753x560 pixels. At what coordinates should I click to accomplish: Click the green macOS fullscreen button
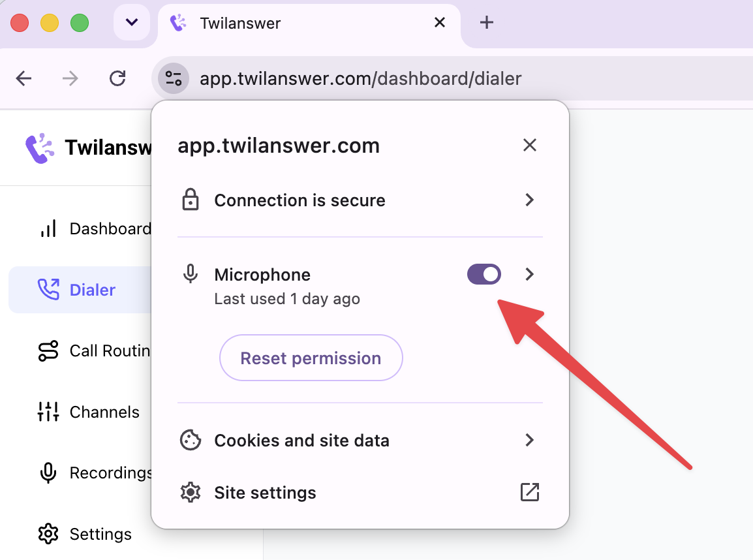tap(79, 23)
